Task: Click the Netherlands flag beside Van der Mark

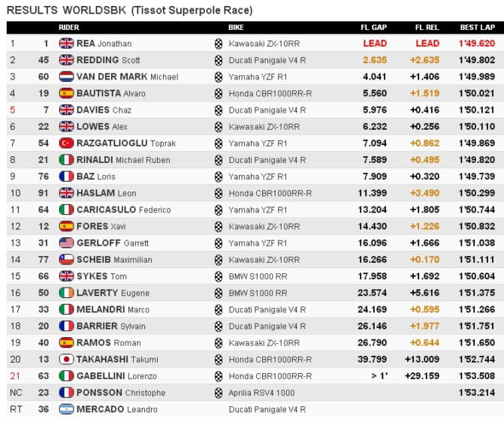Action: 66,77
